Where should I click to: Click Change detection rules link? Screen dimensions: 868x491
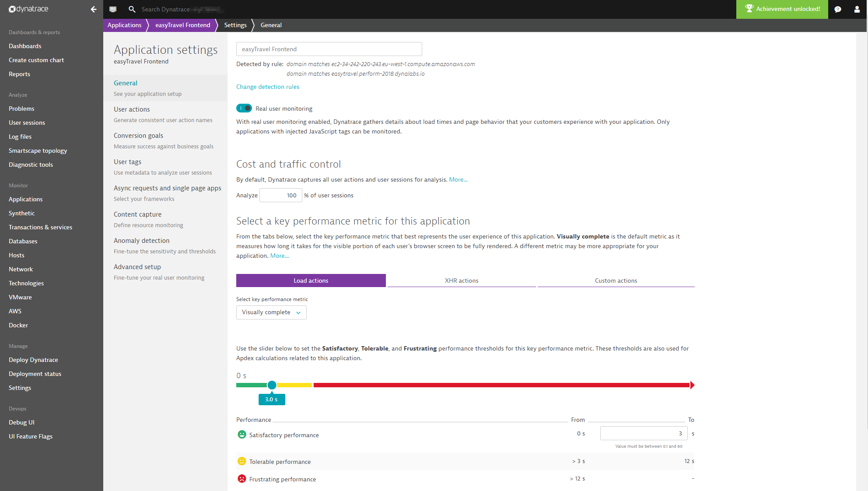(x=268, y=87)
